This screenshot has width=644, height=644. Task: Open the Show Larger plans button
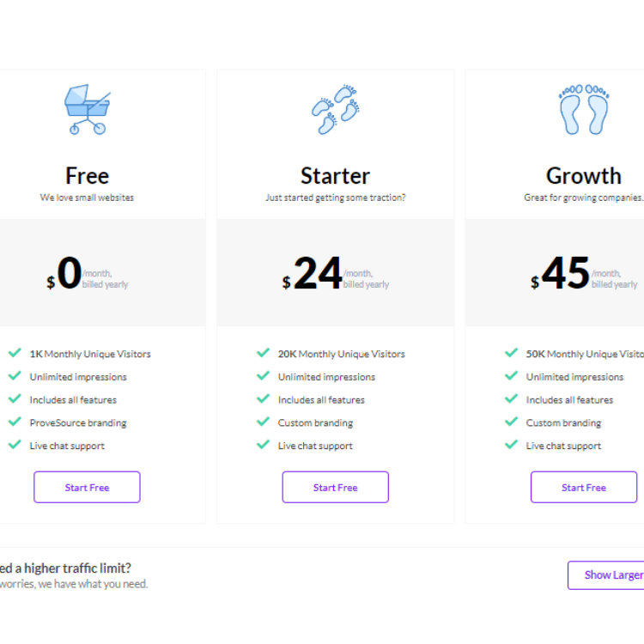[x=606, y=575]
